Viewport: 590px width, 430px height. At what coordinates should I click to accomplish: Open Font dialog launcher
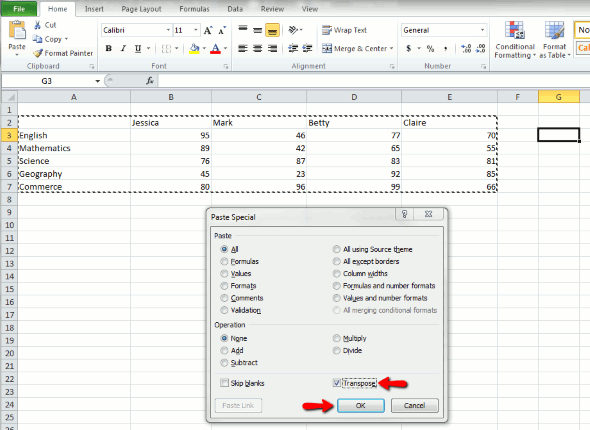pos(226,66)
